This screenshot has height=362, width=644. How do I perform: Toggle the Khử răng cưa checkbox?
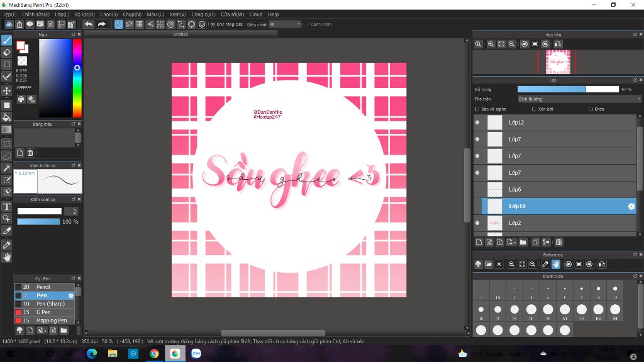coord(213,25)
